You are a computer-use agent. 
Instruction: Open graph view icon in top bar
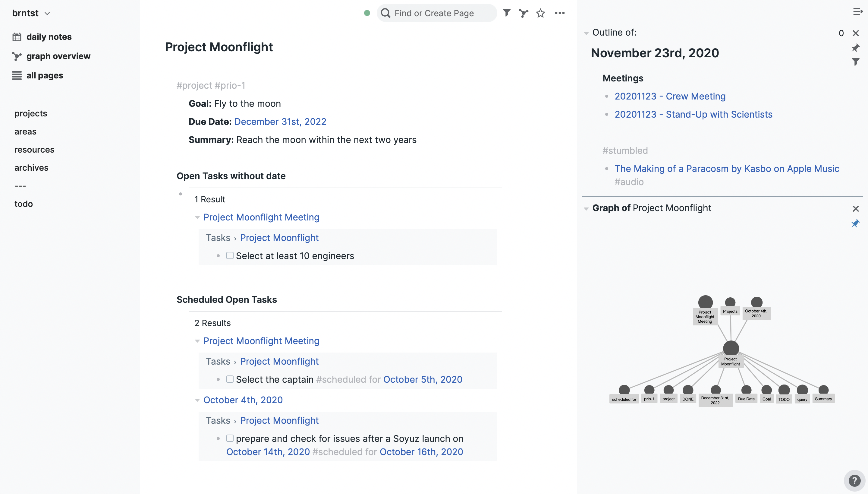[x=524, y=13]
